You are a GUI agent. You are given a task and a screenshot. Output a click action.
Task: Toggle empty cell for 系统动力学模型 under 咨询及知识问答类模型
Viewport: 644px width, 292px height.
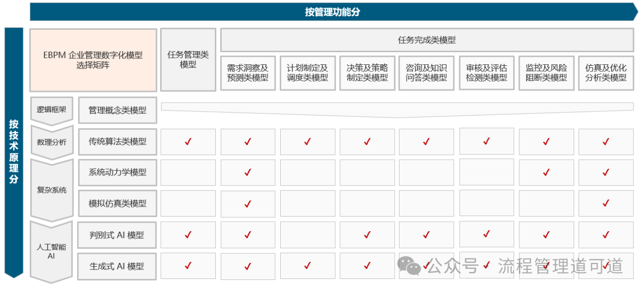point(427,172)
